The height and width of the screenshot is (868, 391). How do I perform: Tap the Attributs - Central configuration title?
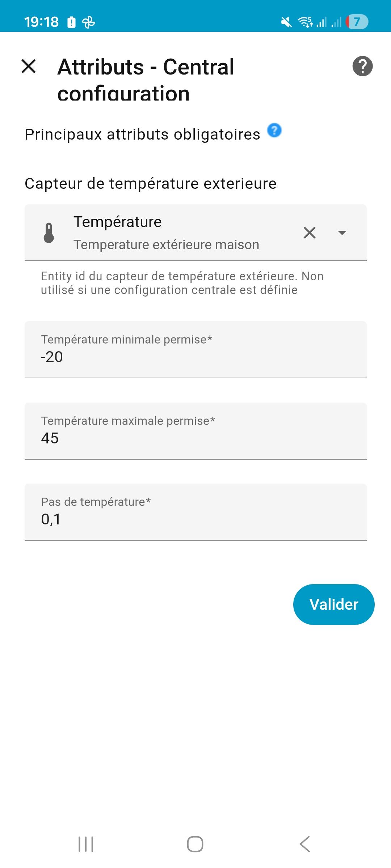(146, 80)
